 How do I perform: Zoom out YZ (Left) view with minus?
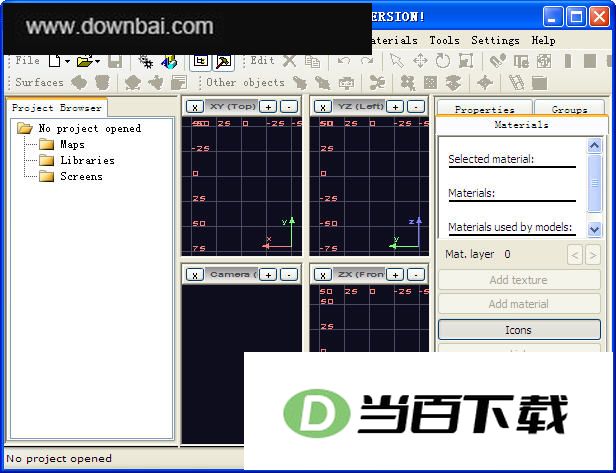pos(416,106)
